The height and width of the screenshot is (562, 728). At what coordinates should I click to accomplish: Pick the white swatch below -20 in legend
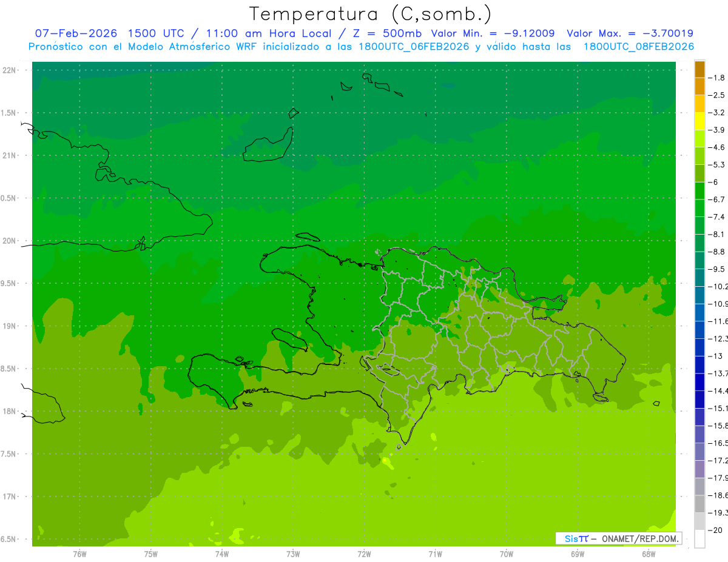(699, 539)
